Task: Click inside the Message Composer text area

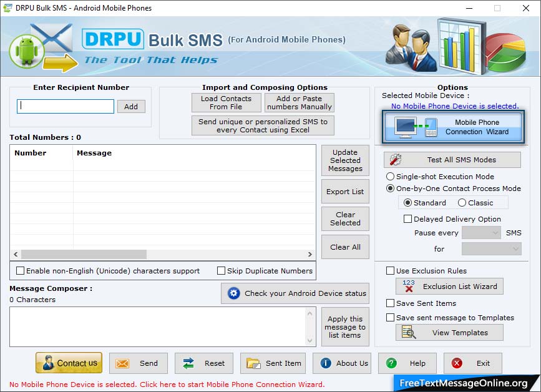Action: [x=158, y=326]
